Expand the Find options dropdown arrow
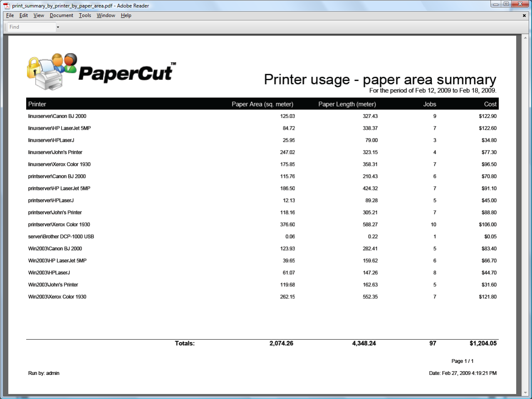 58,27
